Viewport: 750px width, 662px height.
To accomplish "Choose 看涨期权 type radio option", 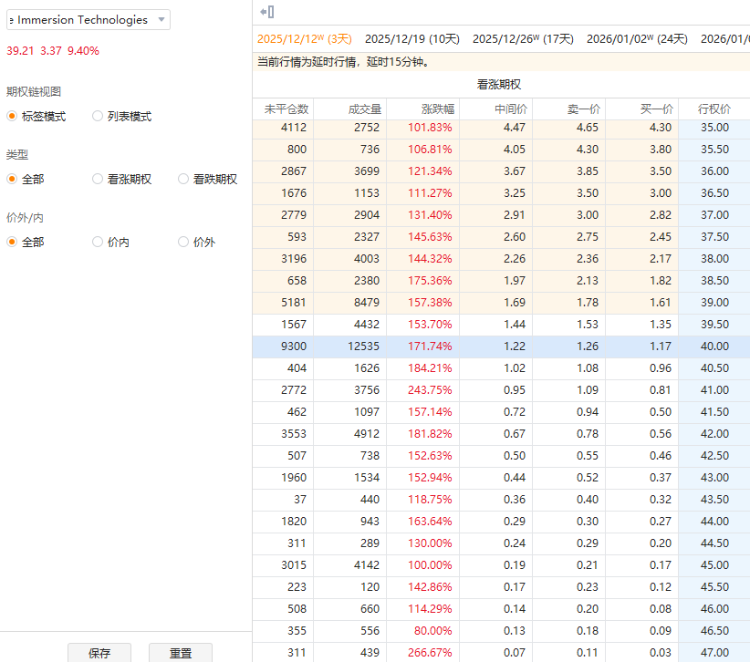I will point(98,179).
